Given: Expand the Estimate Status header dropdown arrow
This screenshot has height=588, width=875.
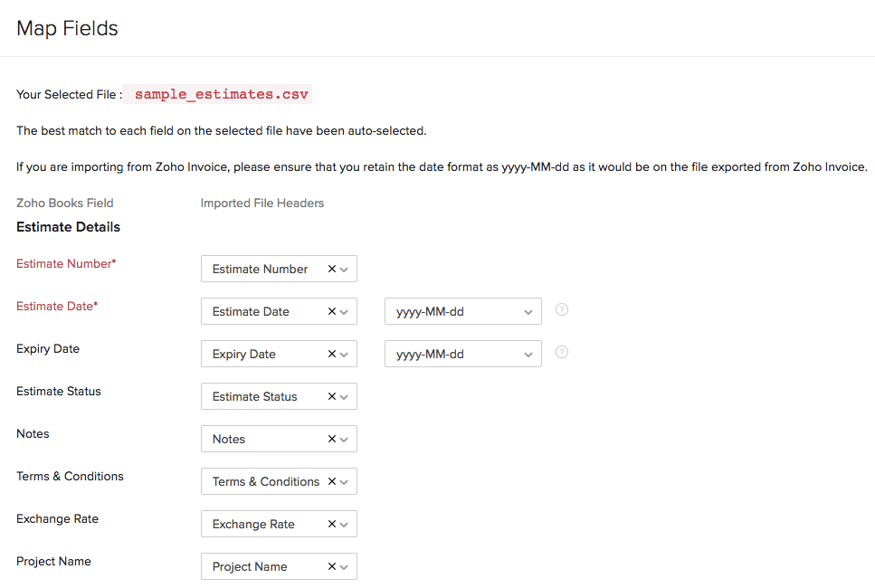Looking at the screenshot, I should 345,397.
